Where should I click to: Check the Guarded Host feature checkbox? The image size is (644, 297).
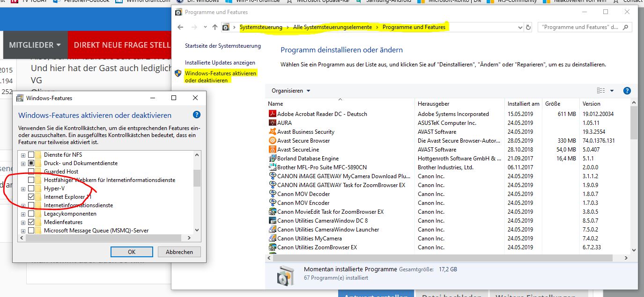[x=31, y=172]
